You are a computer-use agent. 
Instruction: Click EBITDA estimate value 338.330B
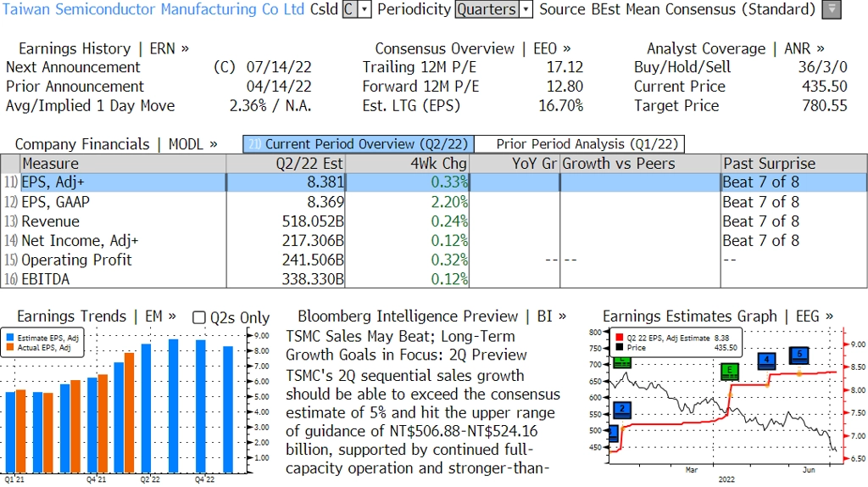click(x=313, y=278)
